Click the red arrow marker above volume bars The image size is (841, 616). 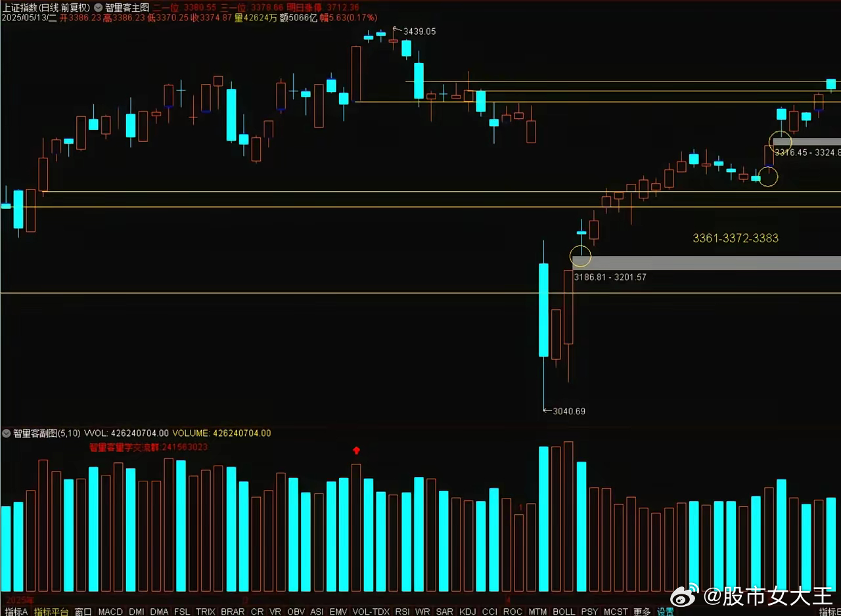(356, 451)
